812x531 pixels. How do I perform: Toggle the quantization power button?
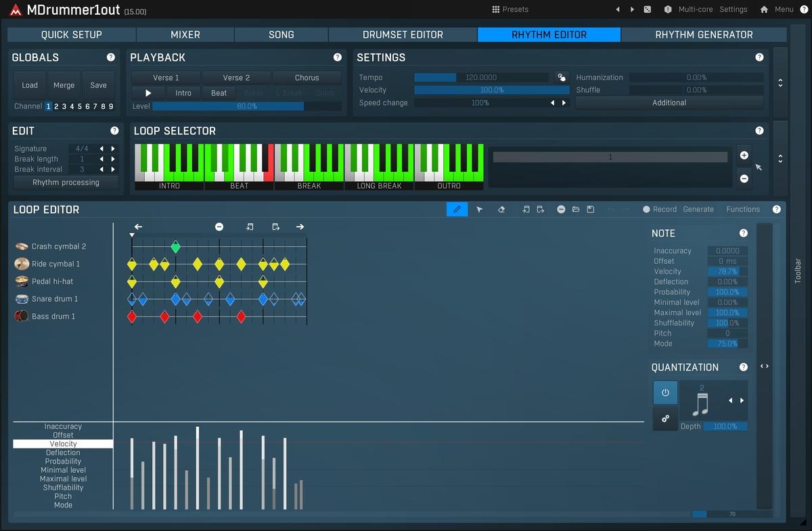click(665, 393)
